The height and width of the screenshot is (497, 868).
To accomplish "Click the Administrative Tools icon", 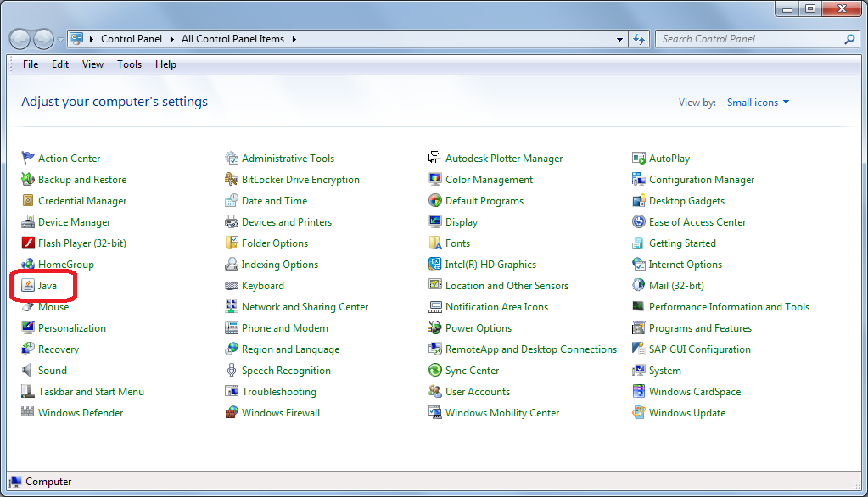I will pyautogui.click(x=232, y=159).
